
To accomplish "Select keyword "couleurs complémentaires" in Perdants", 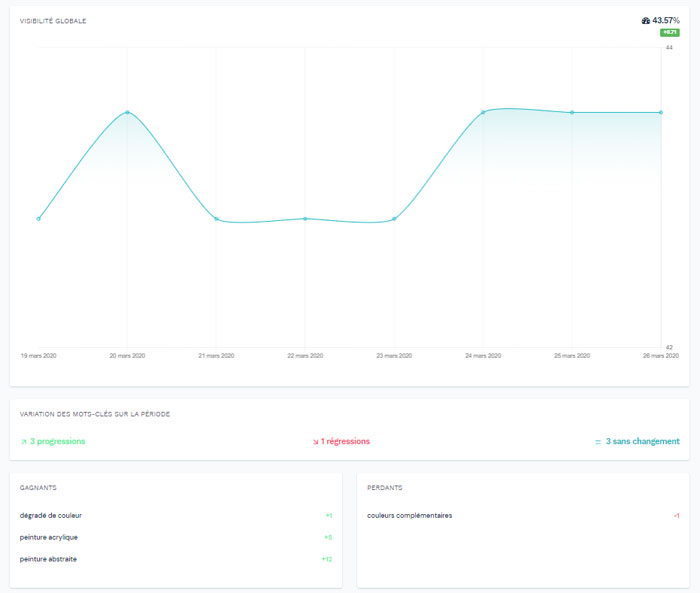I will click(x=410, y=515).
